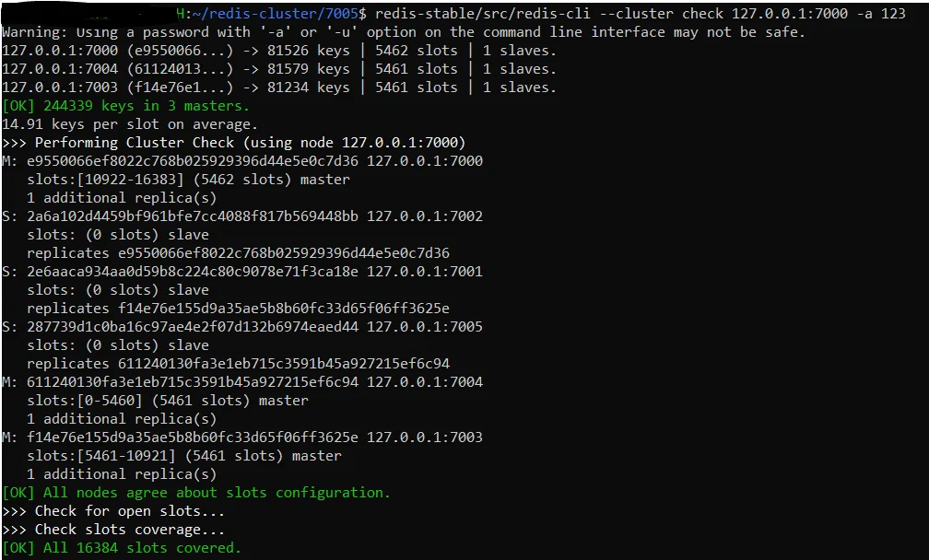
Task: Click the green All 16384 slots covered line
Action: tap(122, 548)
